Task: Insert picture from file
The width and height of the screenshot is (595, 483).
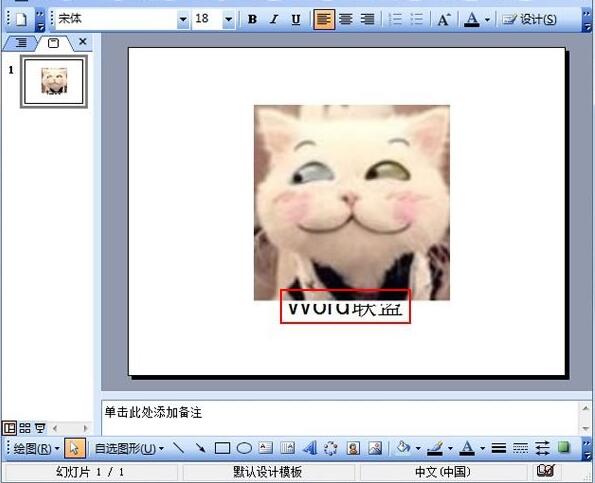Action: (x=375, y=448)
